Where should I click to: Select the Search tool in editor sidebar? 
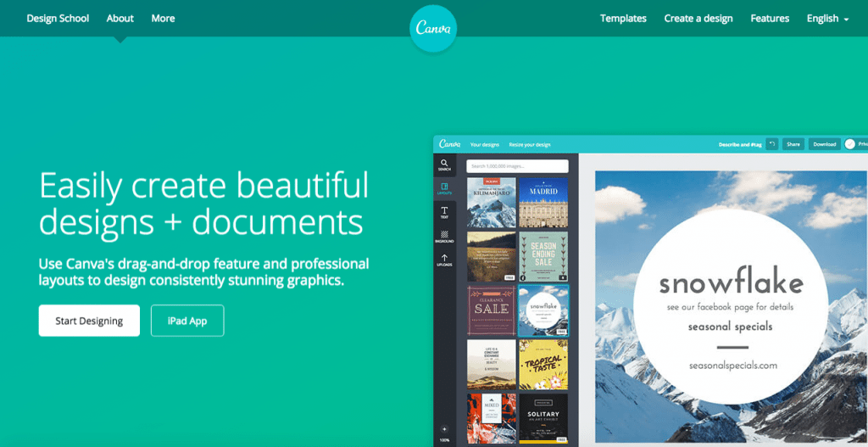444,165
